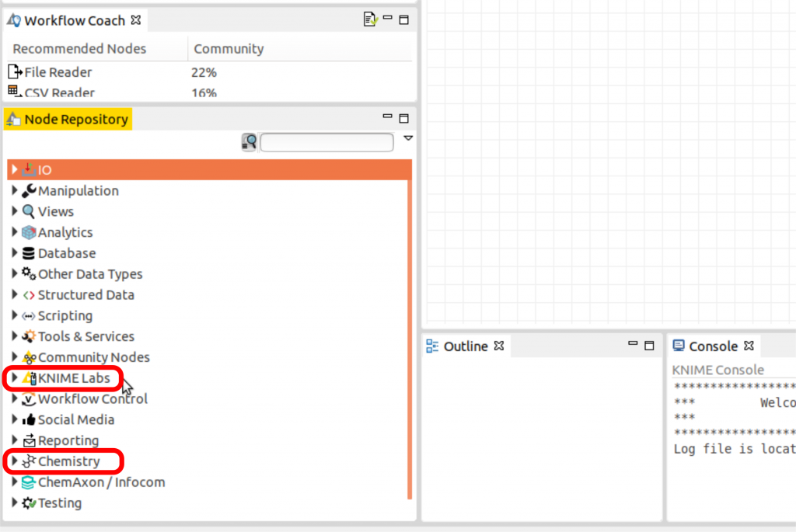The image size is (796, 532).
Task: Expand the KNIME Labs category arrow
Action: point(15,377)
